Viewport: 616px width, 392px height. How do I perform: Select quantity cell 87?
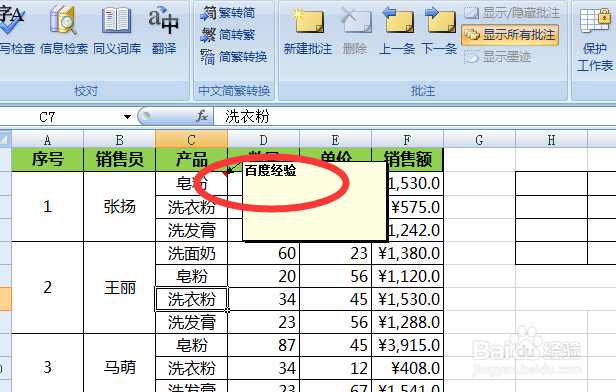point(263,345)
